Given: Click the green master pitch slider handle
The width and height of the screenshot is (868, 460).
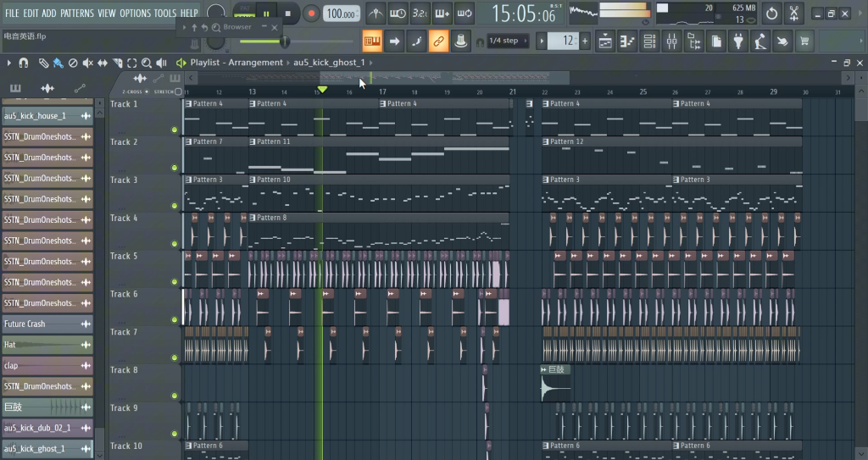Looking at the screenshot, I should pos(285,41).
